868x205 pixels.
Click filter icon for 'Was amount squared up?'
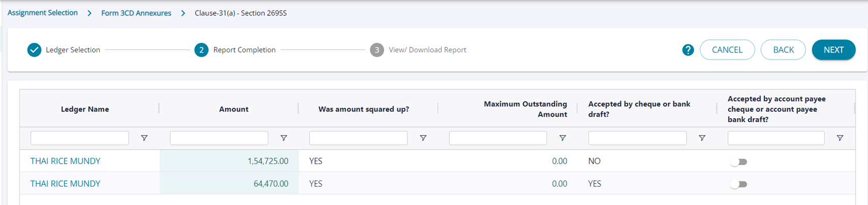tap(423, 138)
